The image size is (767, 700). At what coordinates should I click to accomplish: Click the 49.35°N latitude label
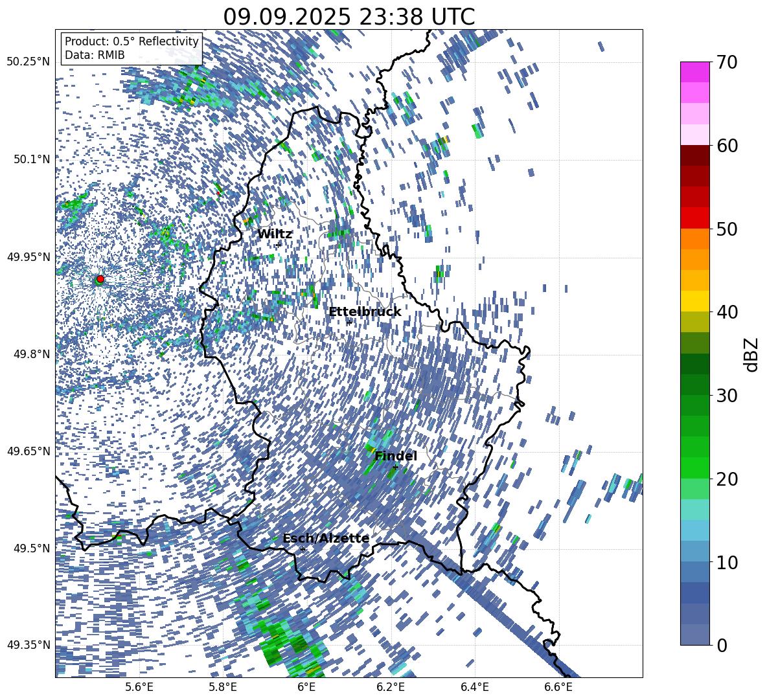tap(29, 645)
